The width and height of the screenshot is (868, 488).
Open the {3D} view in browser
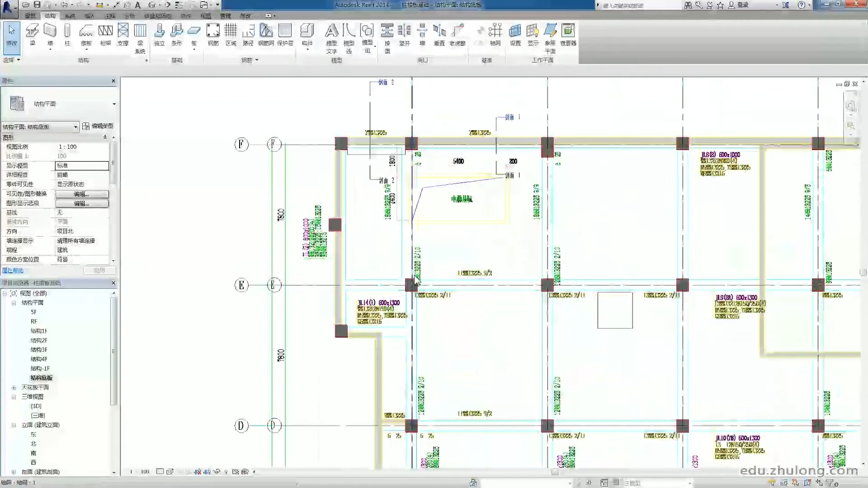point(36,406)
